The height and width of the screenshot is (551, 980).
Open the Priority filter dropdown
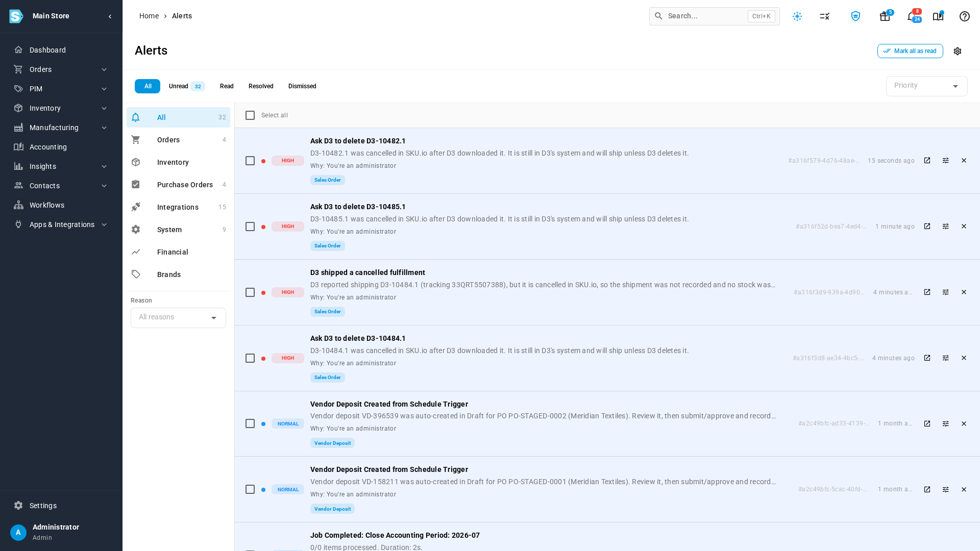926,86
